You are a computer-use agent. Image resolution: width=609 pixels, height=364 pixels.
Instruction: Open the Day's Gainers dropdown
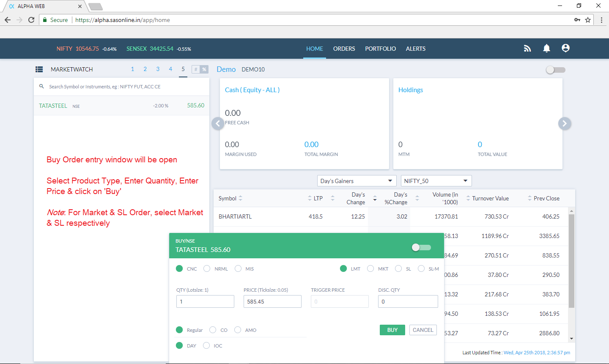(x=357, y=181)
